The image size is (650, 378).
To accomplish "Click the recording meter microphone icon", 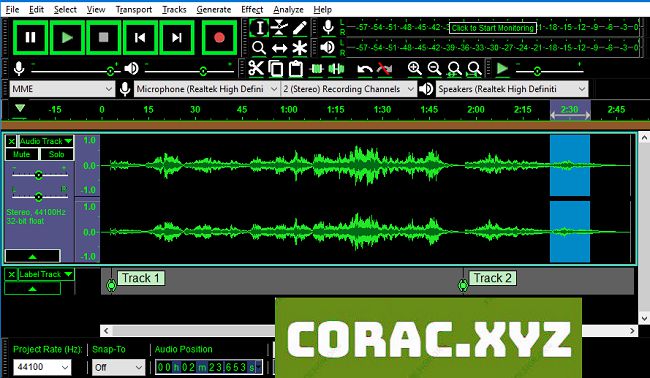I will (328, 27).
